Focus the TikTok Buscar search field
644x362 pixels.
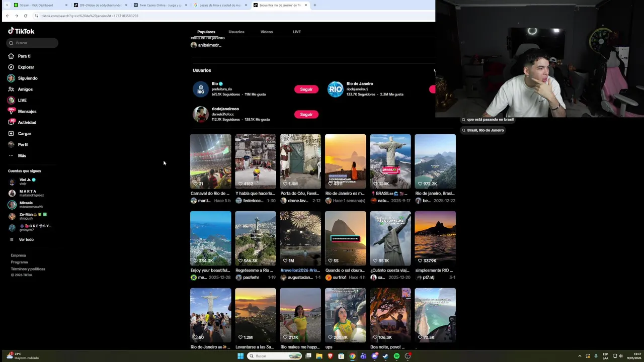(x=33, y=43)
